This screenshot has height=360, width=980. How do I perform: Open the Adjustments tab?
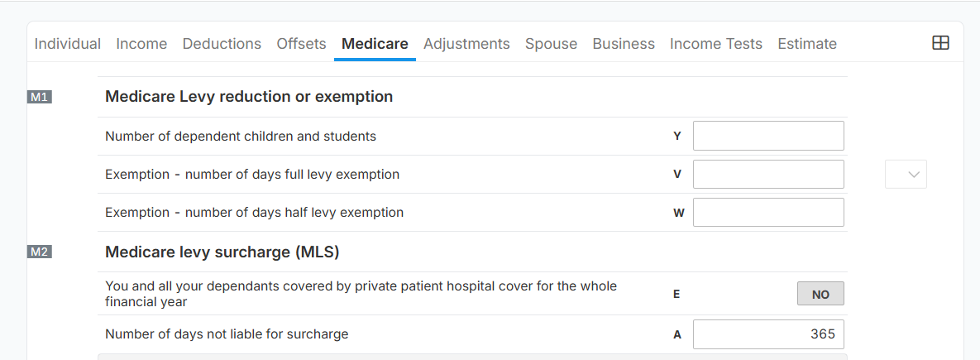[x=466, y=44]
